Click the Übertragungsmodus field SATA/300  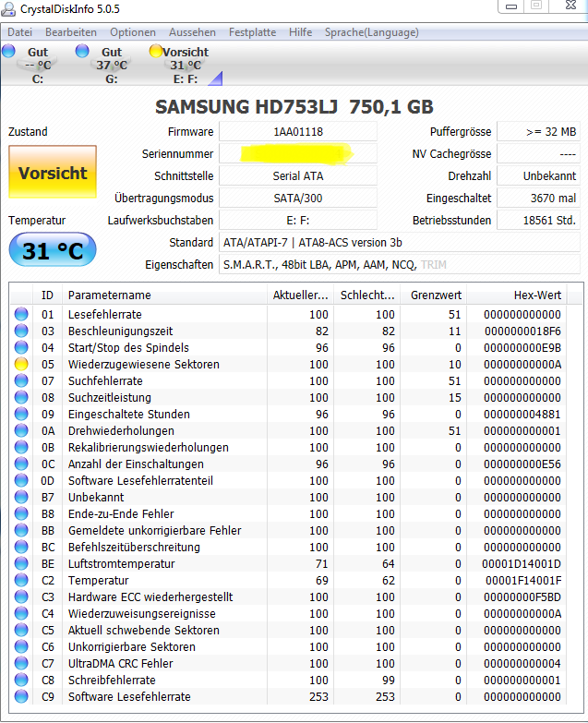(298, 199)
